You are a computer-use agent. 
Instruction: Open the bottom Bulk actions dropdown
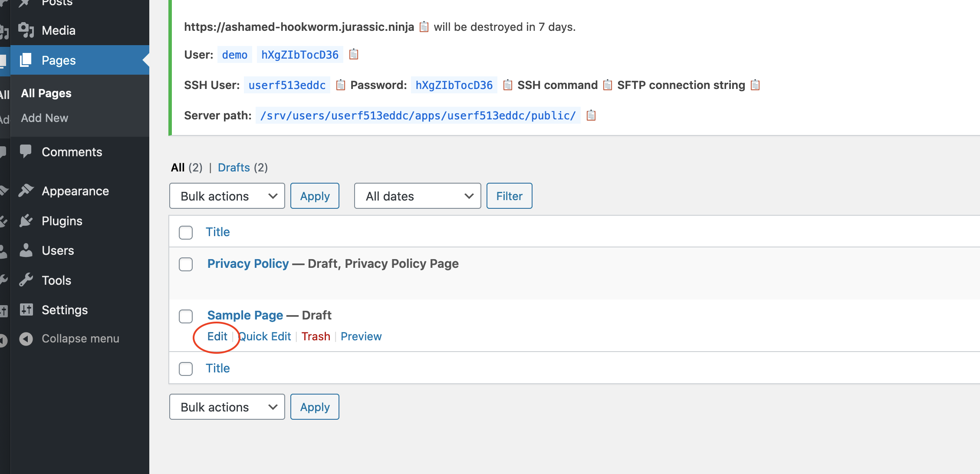coord(227,407)
